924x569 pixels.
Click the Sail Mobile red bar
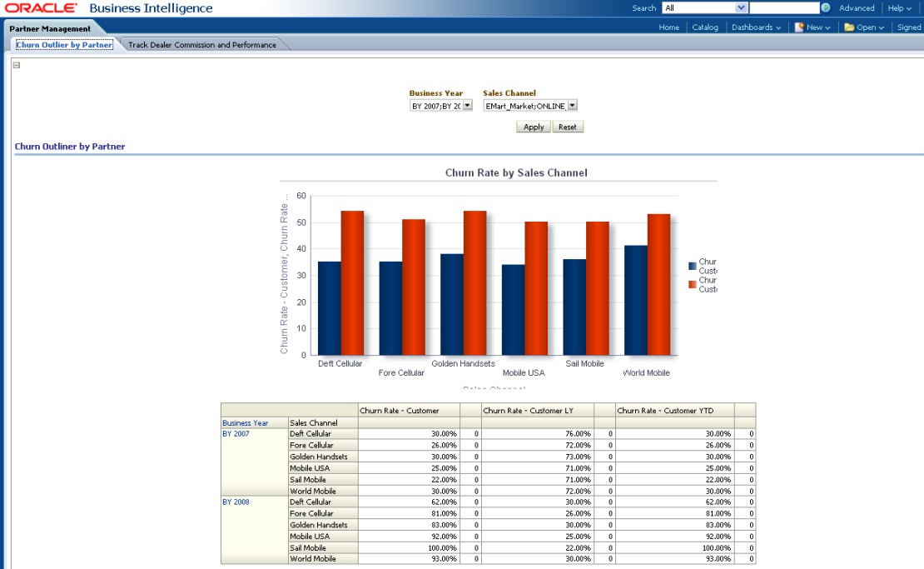click(x=597, y=288)
